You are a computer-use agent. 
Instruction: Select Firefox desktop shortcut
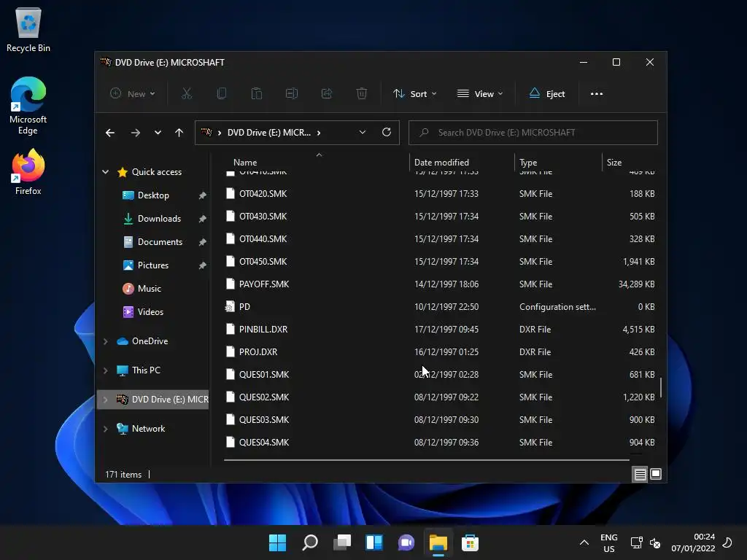coord(28,172)
